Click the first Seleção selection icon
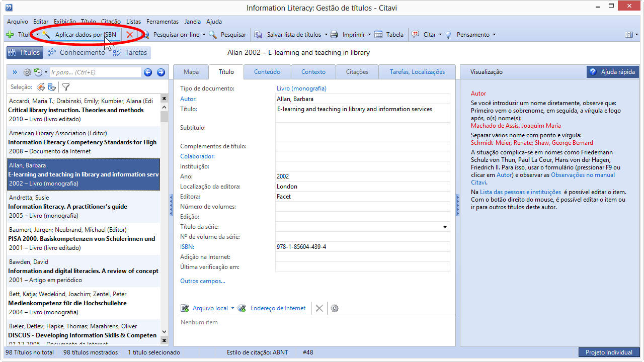The image size is (644, 362). pyautogui.click(x=41, y=87)
